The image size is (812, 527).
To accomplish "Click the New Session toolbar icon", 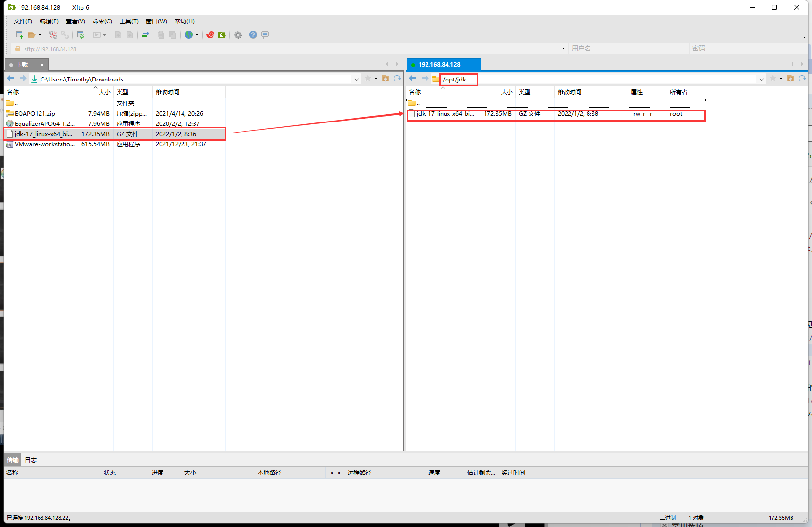I will click(x=20, y=35).
